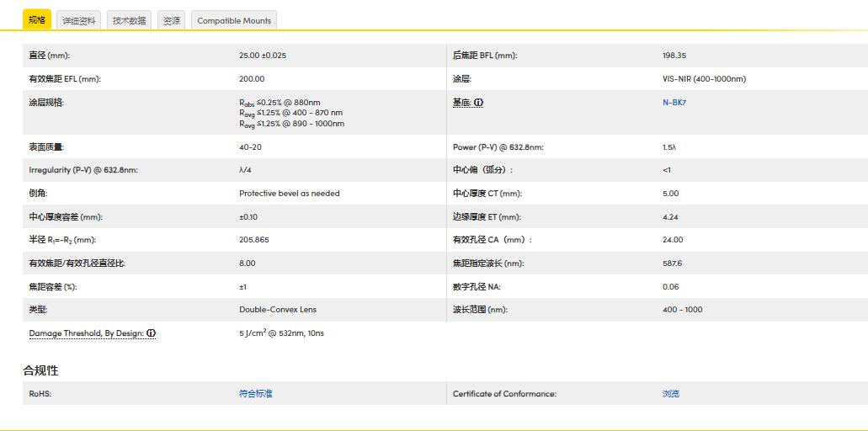
Task: Click the info icon next to 基底
Action: [479, 103]
